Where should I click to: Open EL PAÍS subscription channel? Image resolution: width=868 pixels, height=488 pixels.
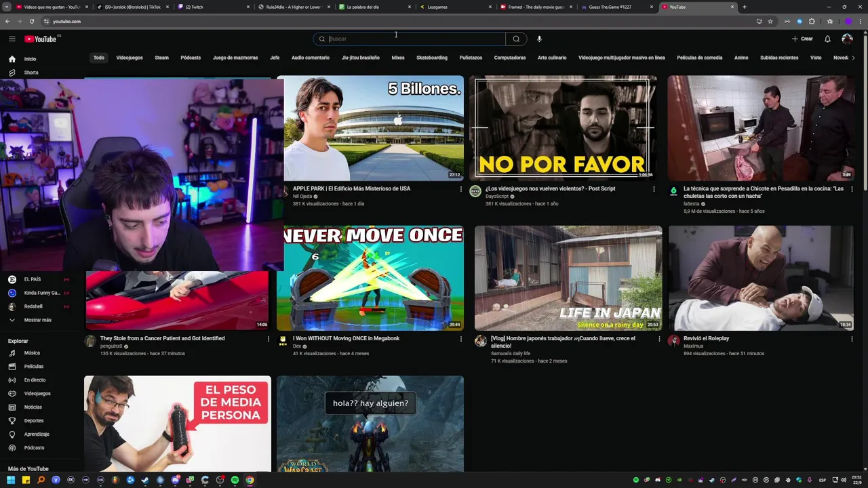tap(38, 279)
